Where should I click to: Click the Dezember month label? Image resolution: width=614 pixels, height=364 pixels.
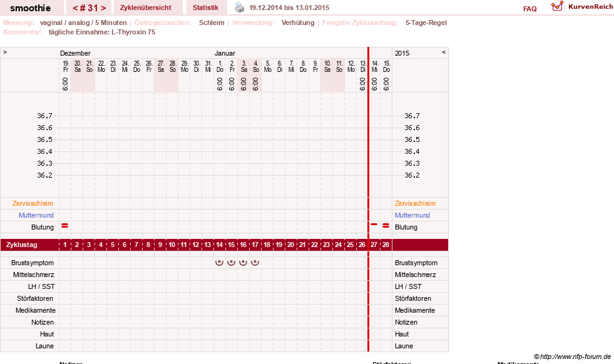pos(75,53)
